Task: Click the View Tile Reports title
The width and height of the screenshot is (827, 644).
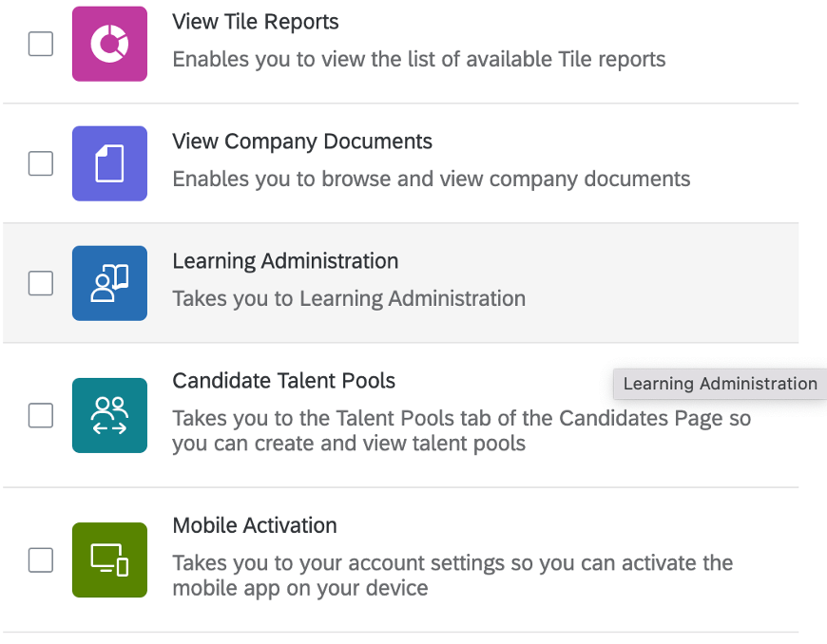Action: [x=256, y=22]
